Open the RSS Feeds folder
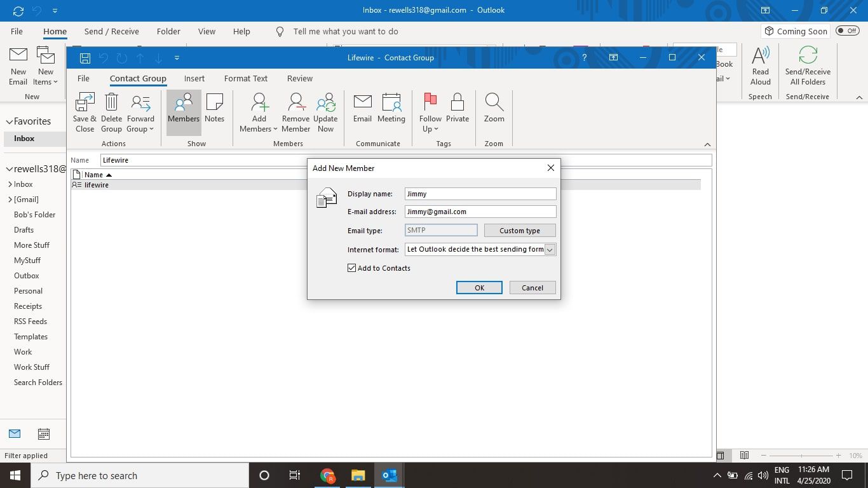This screenshot has width=868, height=488. click(31, 322)
